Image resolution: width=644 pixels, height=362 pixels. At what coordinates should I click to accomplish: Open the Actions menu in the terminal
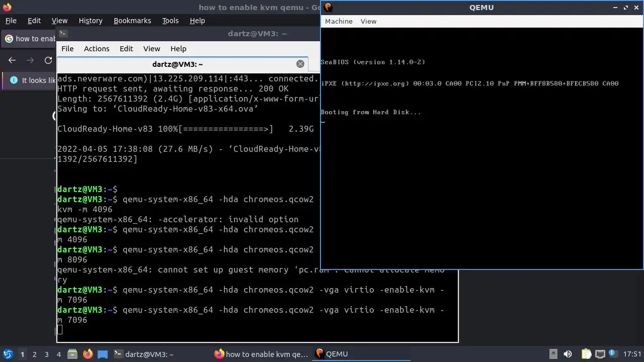pyautogui.click(x=97, y=49)
